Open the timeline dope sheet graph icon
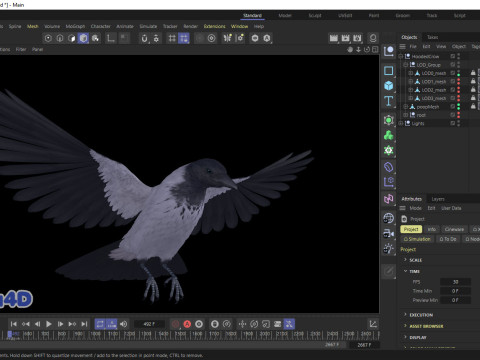480x360 pixels. [373, 324]
